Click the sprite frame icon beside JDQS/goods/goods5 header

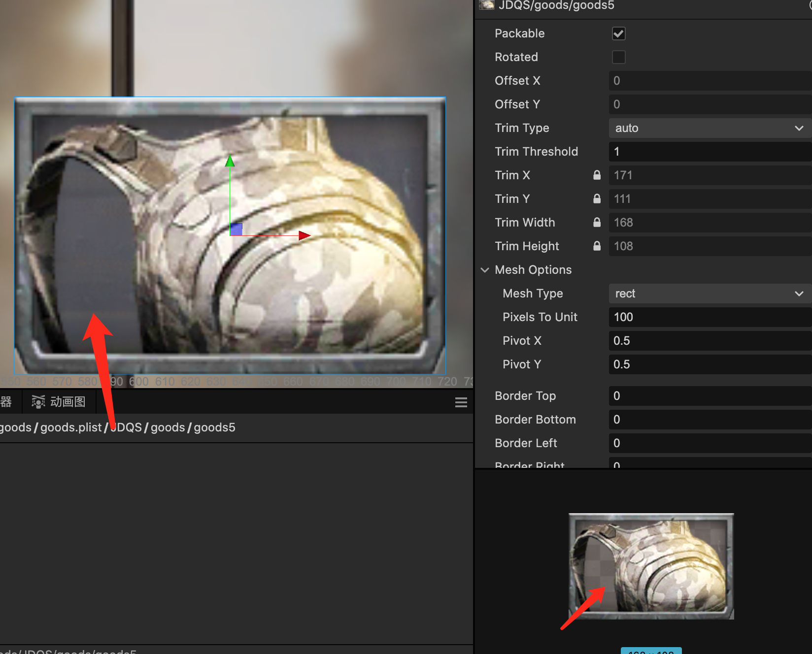(487, 5)
